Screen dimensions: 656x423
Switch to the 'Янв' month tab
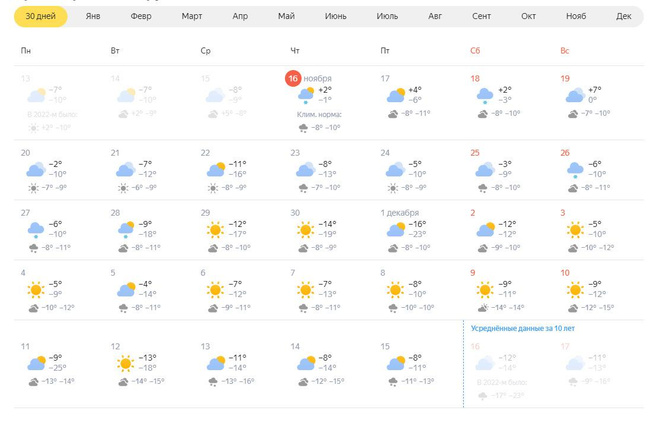point(93,17)
